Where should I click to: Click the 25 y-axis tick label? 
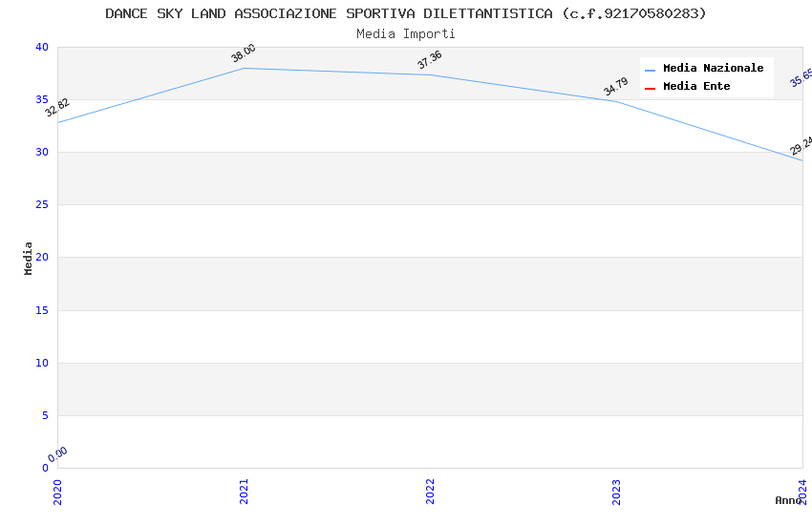tap(42, 205)
